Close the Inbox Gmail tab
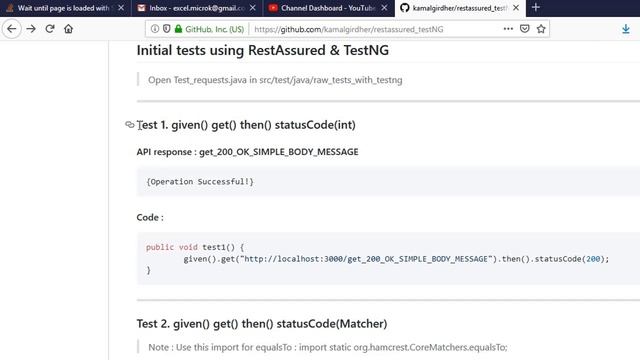Image resolution: width=640 pixels, height=360 pixels. click(x=253, y=8)
